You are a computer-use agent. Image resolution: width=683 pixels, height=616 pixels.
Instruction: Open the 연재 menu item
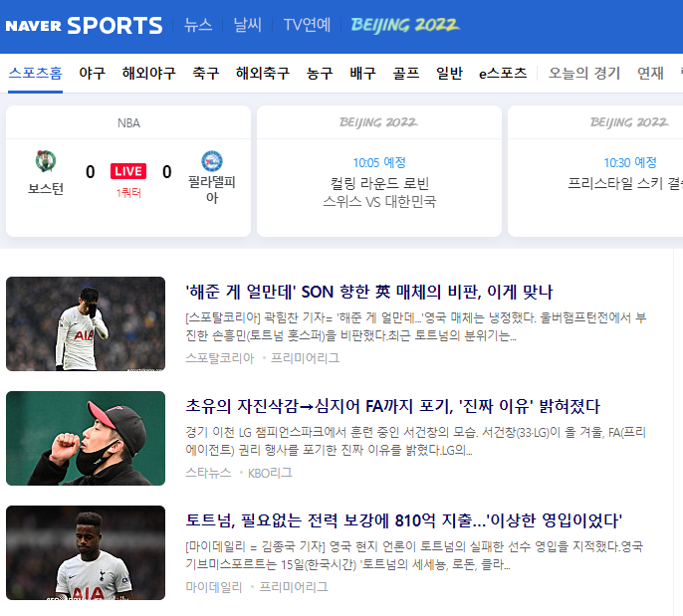click(x=650, y=73)
